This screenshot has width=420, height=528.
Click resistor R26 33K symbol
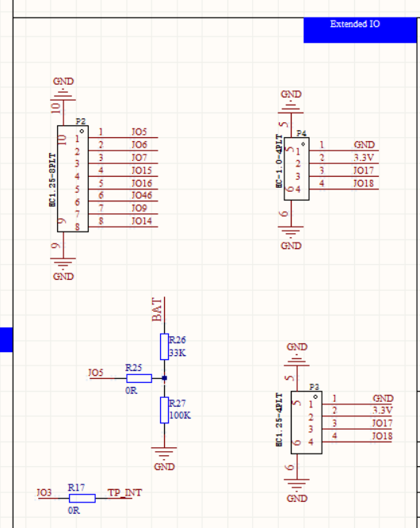pos(164,346)
